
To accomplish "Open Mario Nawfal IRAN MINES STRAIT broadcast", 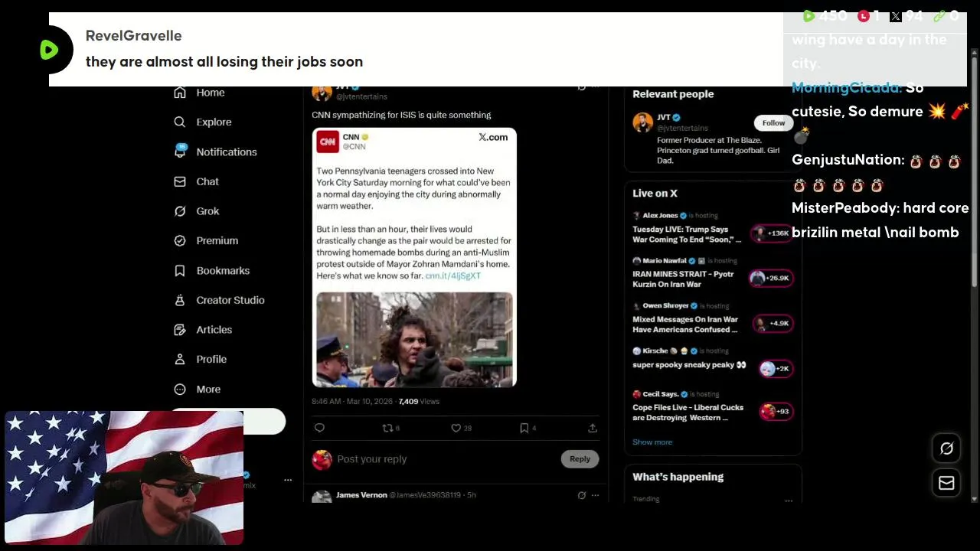I will [683, 279].
